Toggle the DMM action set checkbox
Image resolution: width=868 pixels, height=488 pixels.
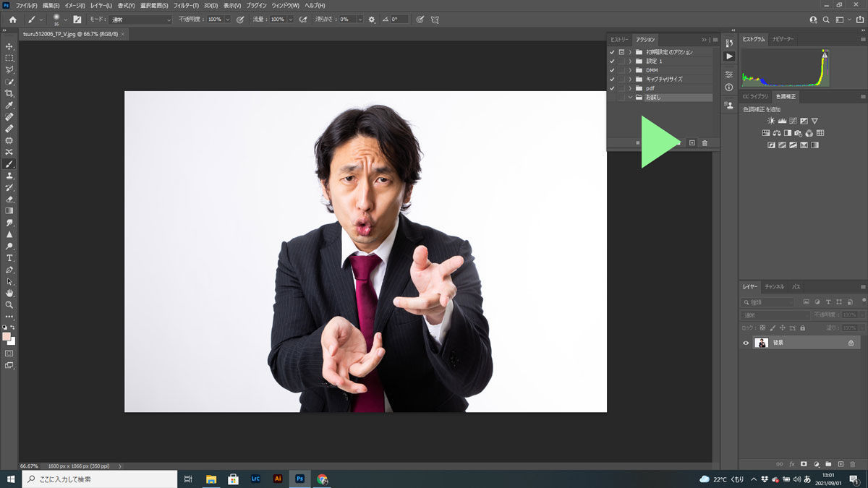point(612,70)
